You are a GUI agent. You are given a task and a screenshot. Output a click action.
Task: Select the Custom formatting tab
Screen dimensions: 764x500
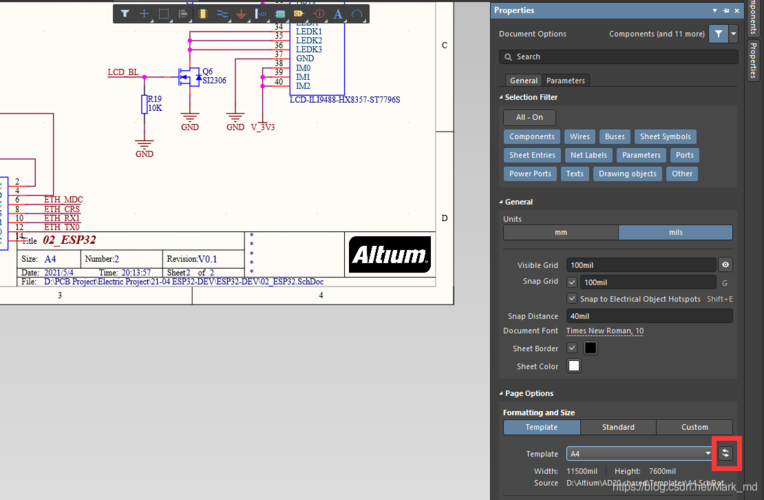694,427
